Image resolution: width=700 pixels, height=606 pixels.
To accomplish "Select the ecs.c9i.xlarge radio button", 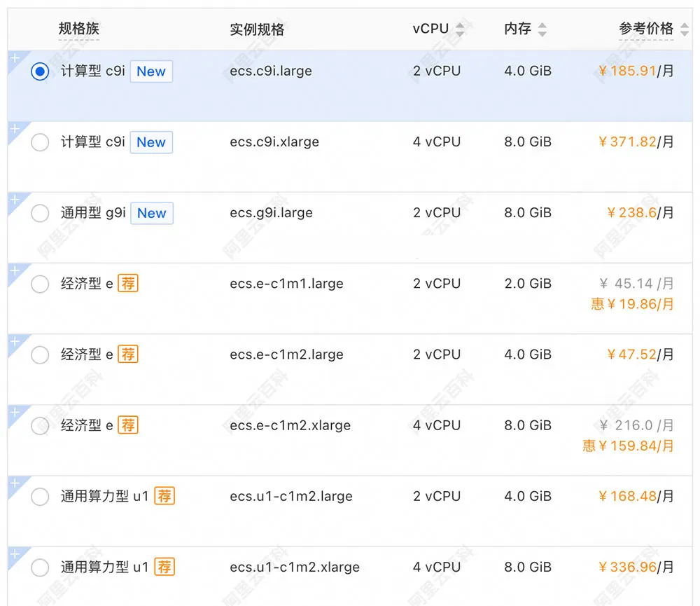I will pyautogui.click(x=40, y=142).
